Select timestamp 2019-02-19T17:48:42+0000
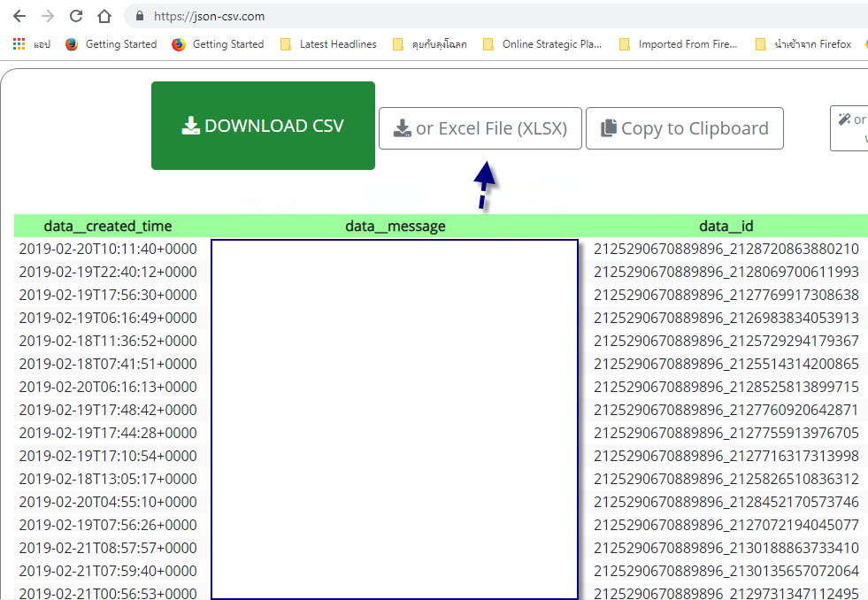 (x=108, y=410)
